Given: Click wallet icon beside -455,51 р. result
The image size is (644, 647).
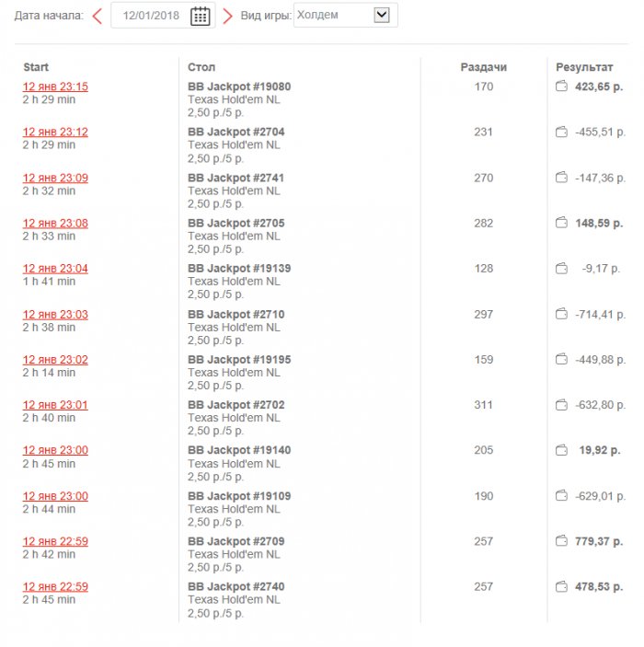Looking at the screenshot, I should tap(561, 133).
